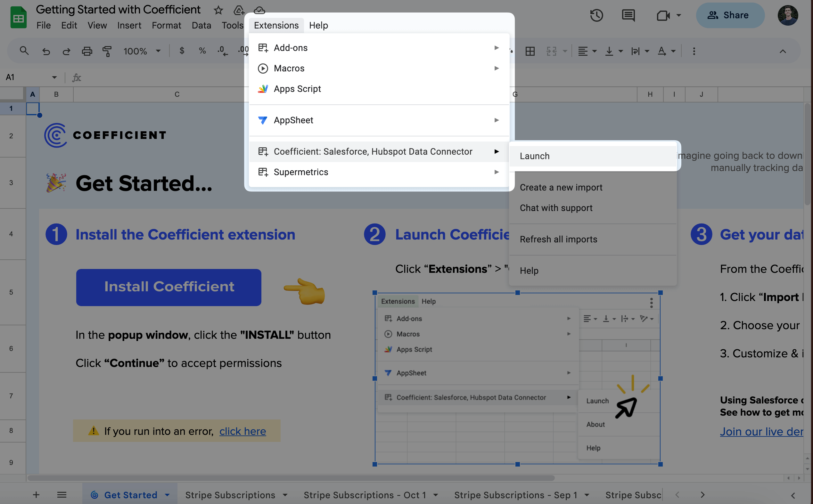Viewport: 813px width, 504px height.
Task: Open the File menu
Action: [x=44, y=25]
